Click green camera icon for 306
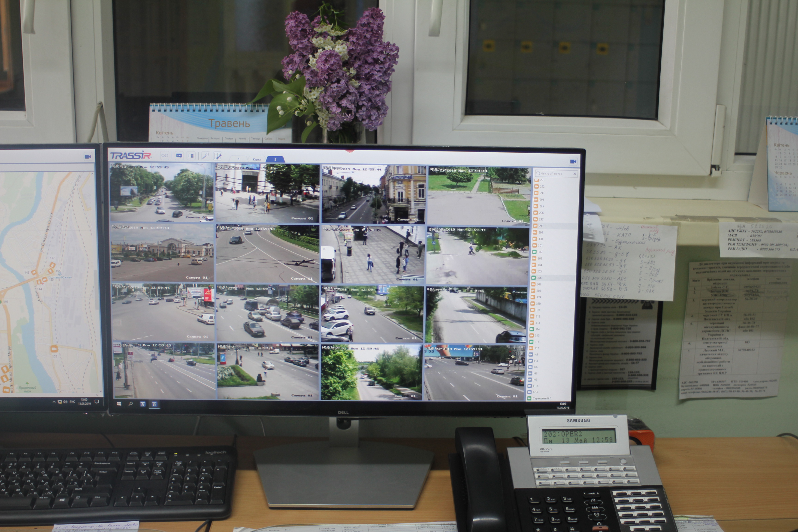The width and height of the screenshot is (798, 532). pos(534,278)
